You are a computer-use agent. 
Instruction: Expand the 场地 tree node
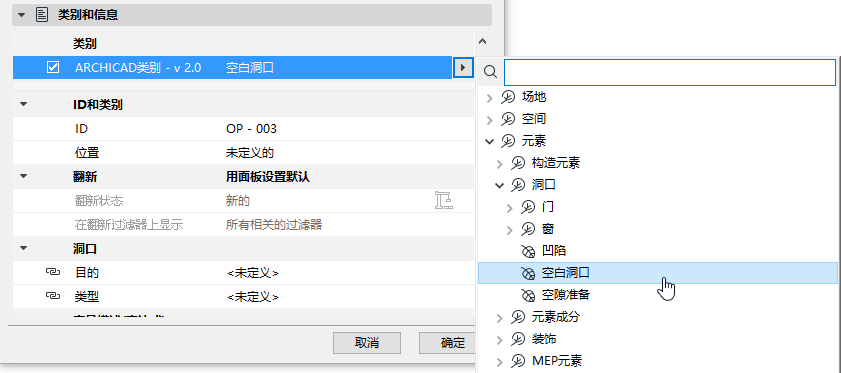point(489,98)
